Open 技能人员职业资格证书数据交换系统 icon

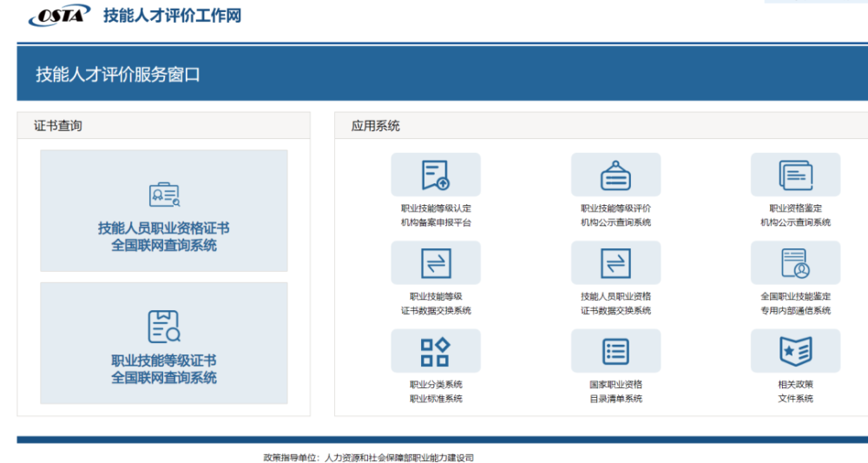[615, 262]
